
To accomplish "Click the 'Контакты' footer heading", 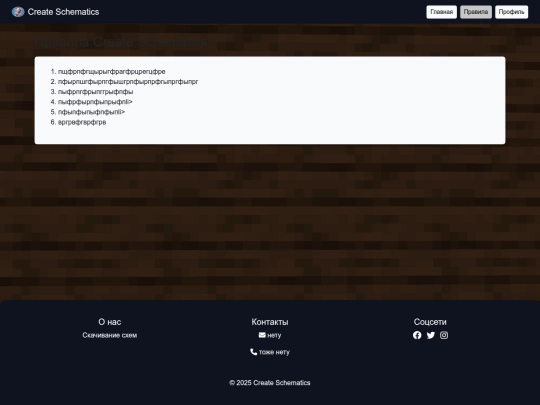I will coord(270,322).
